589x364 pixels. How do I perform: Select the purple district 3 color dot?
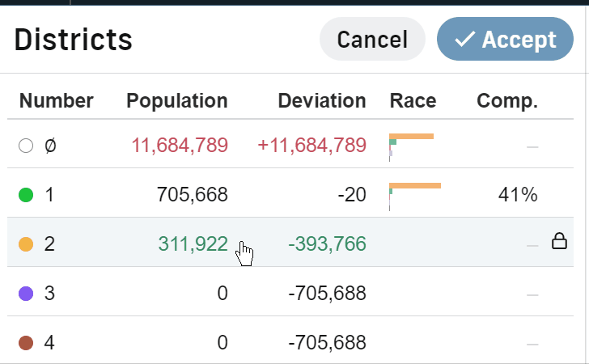pyautogui.click(x=26, y=294)
